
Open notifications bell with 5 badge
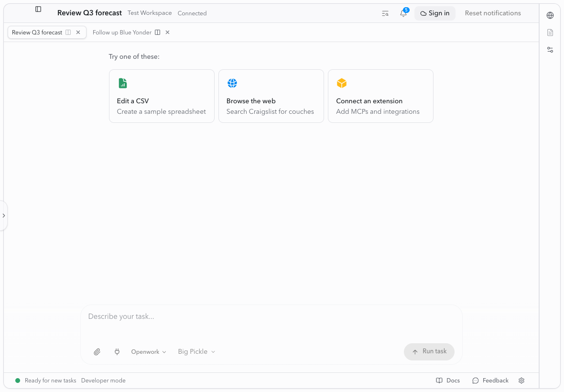tap(403, 13)
